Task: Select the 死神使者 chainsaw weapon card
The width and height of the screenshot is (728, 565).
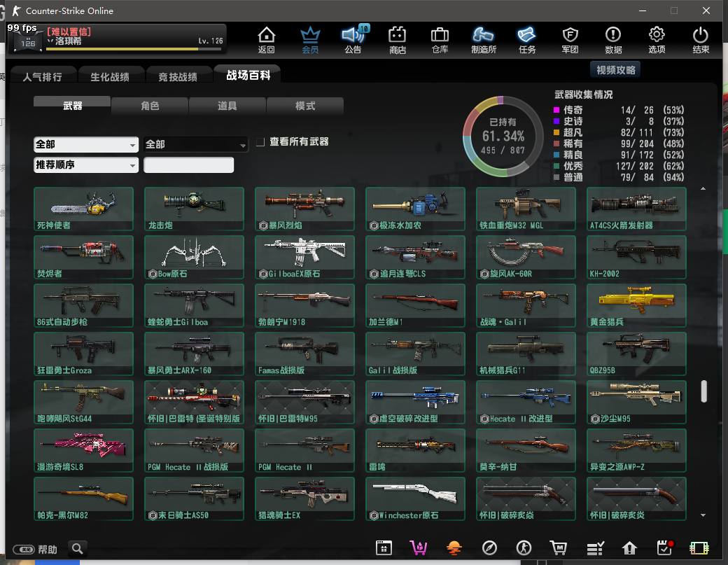Action: [83, 209]
